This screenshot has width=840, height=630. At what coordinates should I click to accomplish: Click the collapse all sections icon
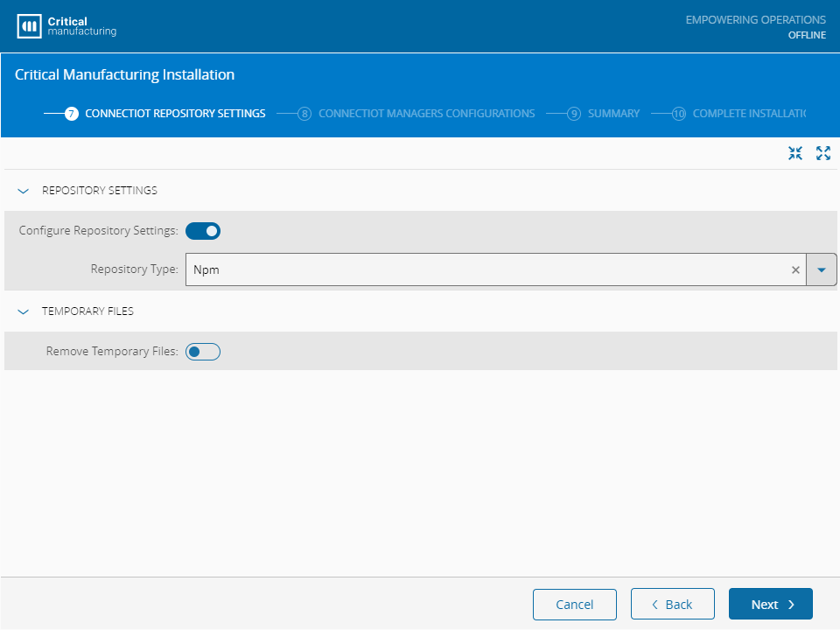794,153
